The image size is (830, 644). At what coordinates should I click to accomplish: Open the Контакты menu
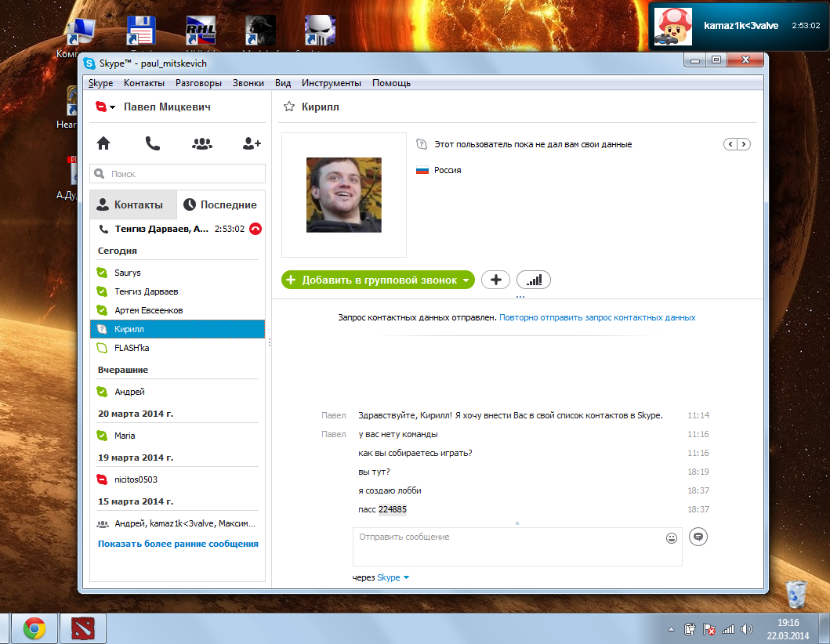(x=144, y=83)
